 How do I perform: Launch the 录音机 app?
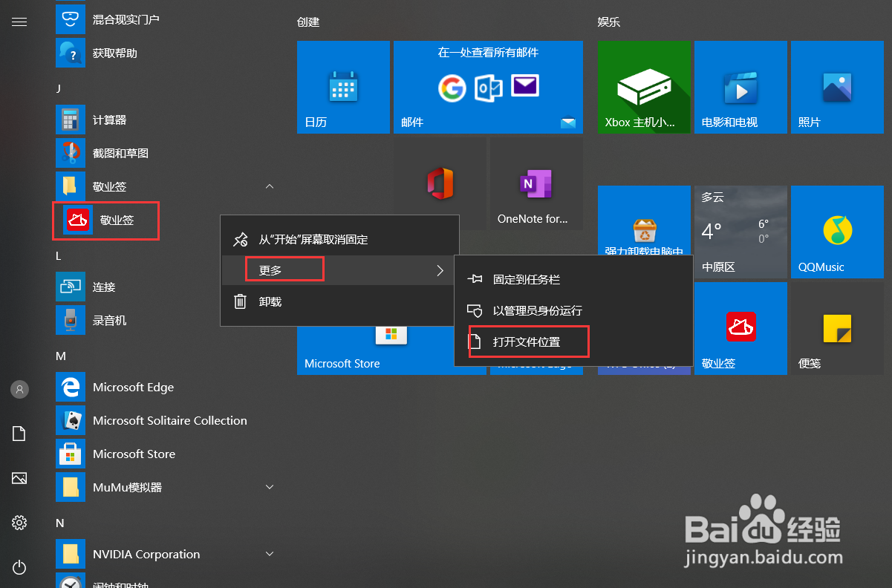pos(166,320)
